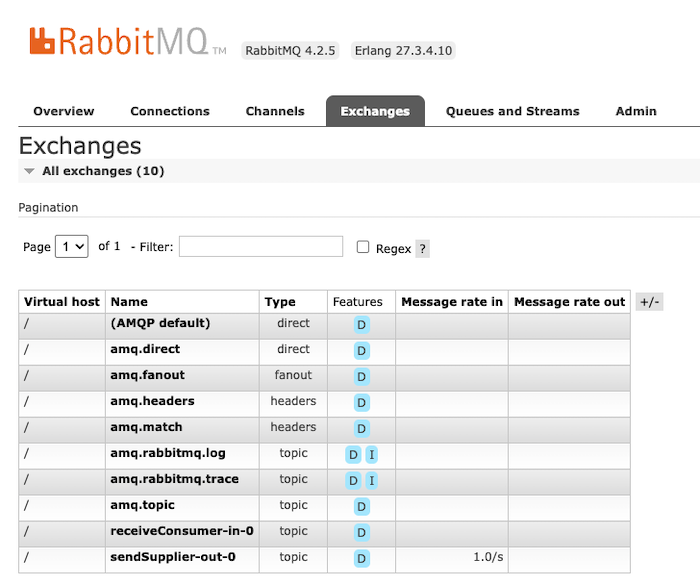Open the sendSupplier-out-0 exchange
This screenshot has width=700, height=585.
[173, 557]
